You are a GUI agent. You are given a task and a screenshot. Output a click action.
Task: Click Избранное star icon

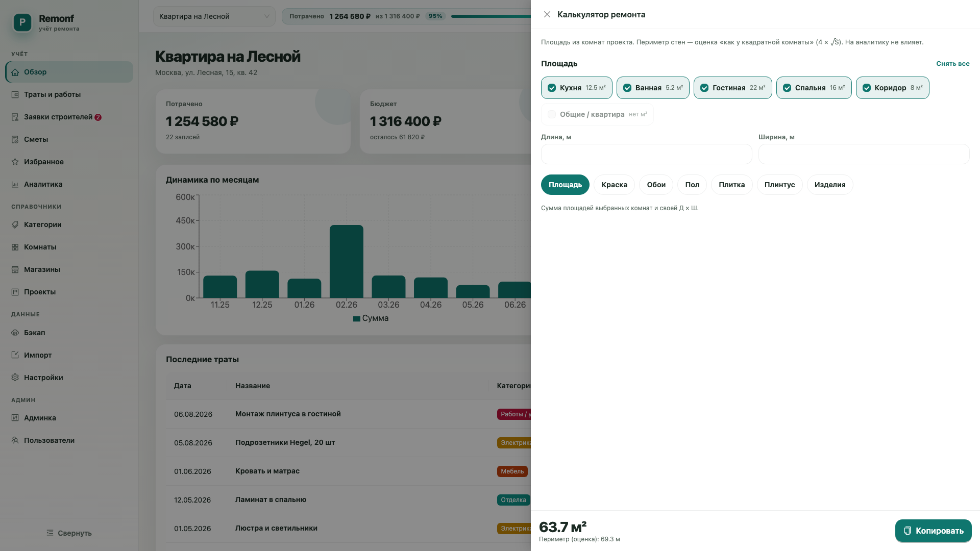point(15,162)
